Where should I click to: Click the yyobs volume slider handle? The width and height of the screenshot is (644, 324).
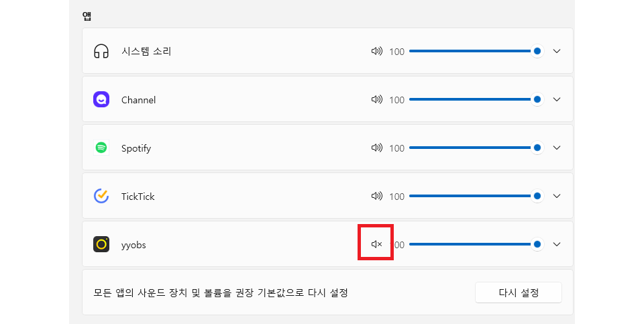[537, 244]
